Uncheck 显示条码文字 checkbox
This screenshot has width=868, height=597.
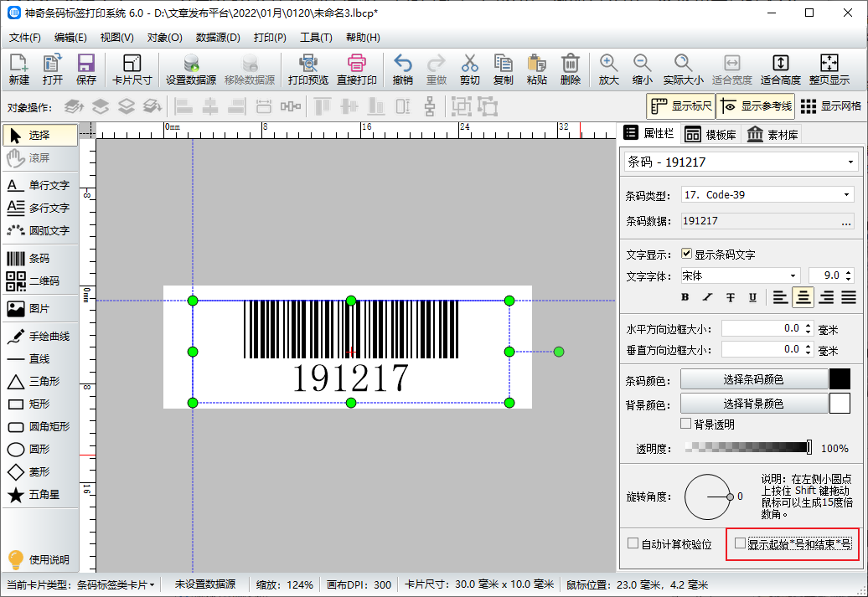686,254
